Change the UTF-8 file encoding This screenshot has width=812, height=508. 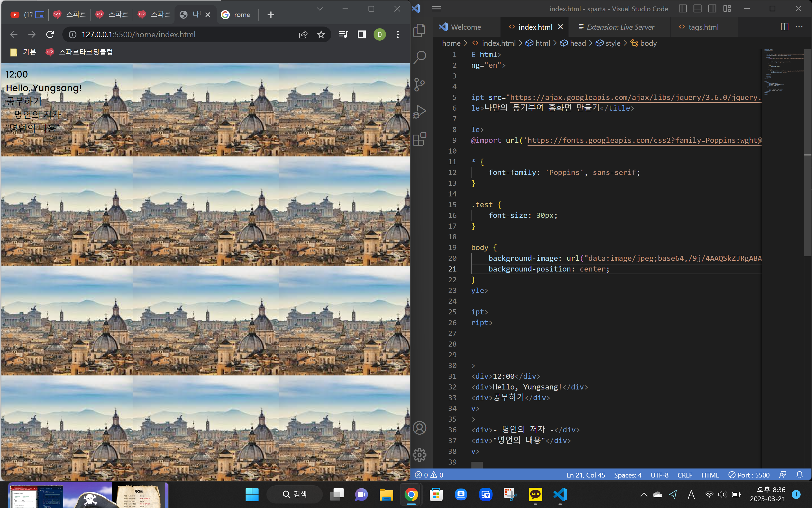[659, 475]
